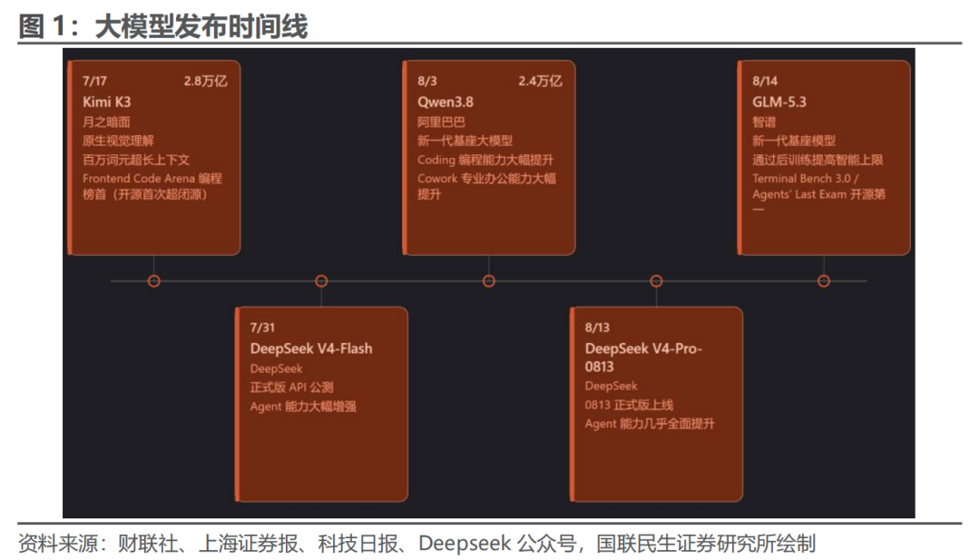The width and height of the screenshot is (980, 560).
Task: Click the timeline marker under Kimi K3
Action: click(x=153, y=281)
